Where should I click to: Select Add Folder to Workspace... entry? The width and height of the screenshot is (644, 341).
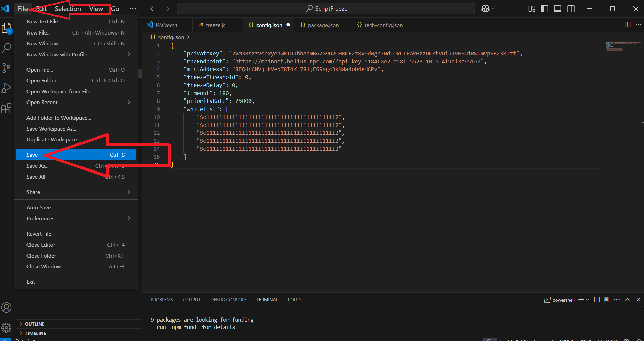coord(76,118)
